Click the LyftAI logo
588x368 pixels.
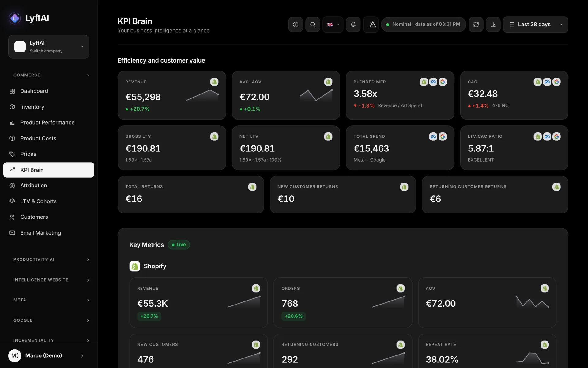click(29, 18)
